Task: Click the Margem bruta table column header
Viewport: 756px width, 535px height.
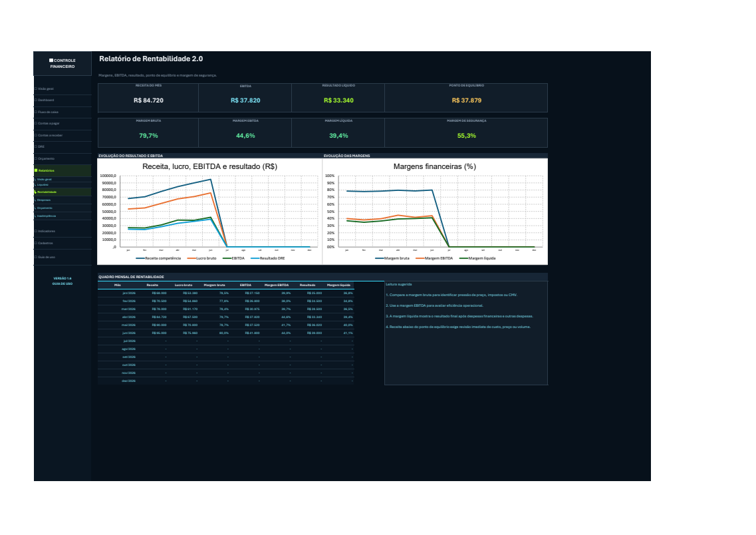Action: tap(214, 285)
